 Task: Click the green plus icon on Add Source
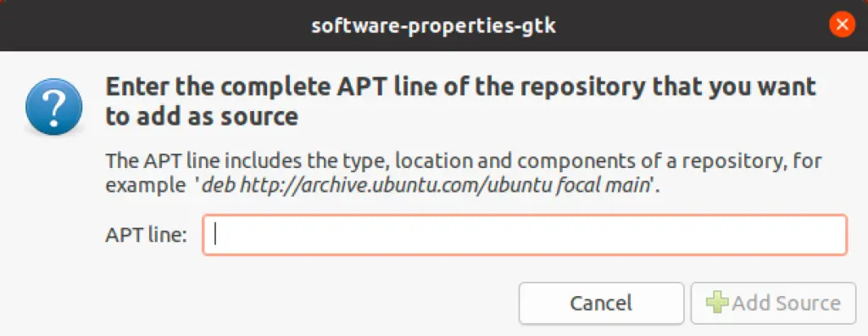click(717, 303)
